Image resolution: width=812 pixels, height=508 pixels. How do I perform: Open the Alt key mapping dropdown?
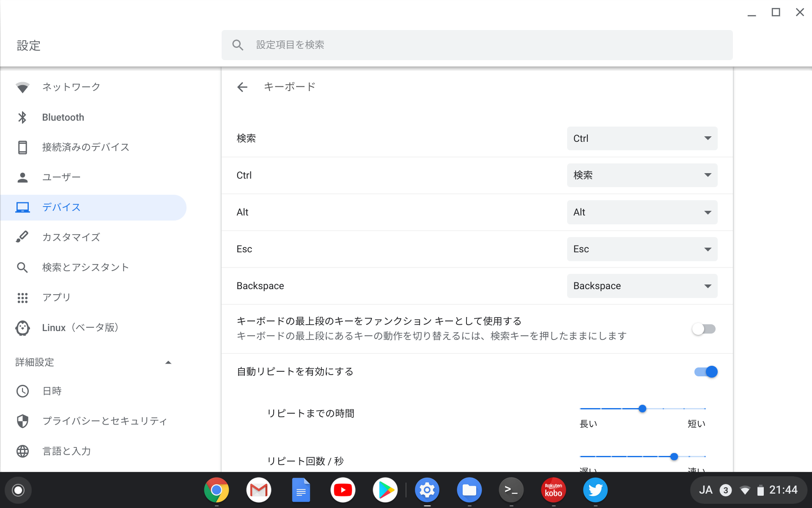pyautogui.click(x=642, y=212)
